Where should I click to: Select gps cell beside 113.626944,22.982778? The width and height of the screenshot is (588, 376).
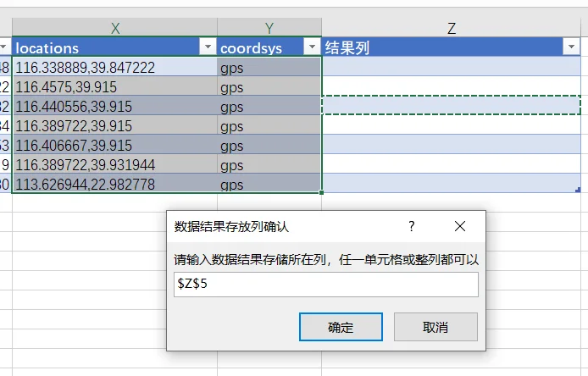click(x=269, y=183)
